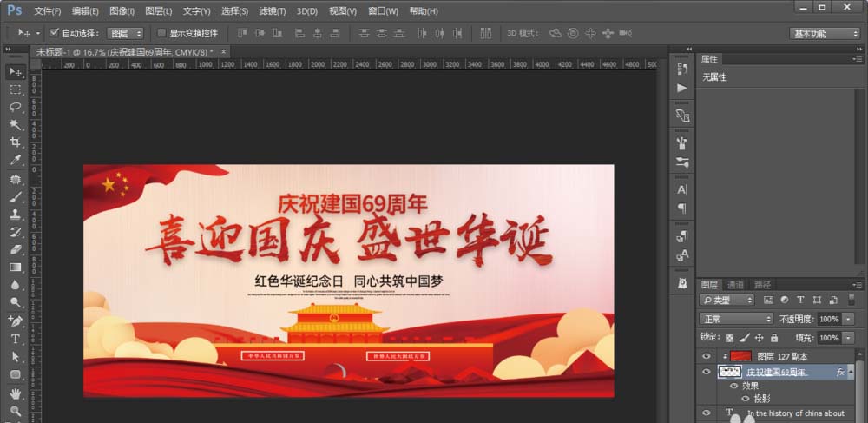The image size is (868, 423).
Task: Select the Move tool in the toolbox
Action: point(16,72)
